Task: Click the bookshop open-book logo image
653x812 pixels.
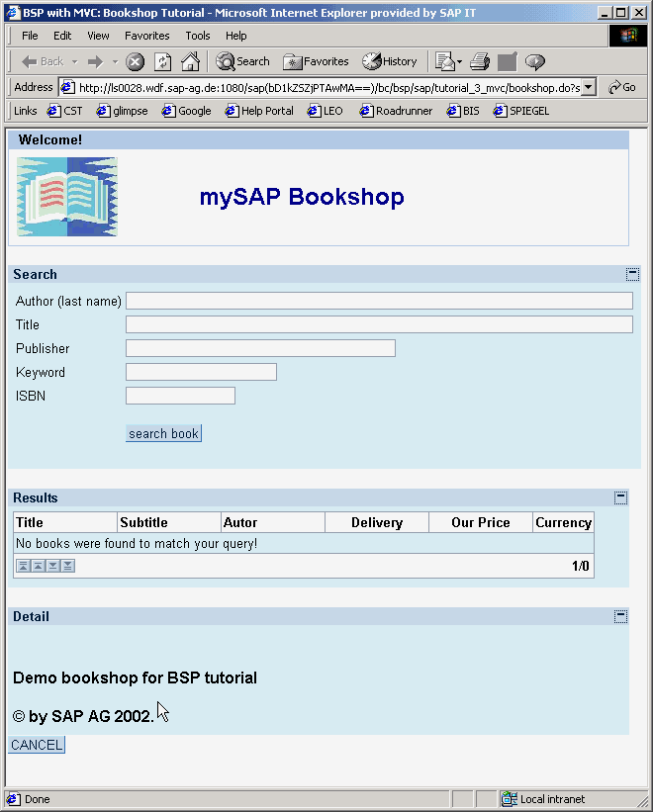Action: [67, 197]
